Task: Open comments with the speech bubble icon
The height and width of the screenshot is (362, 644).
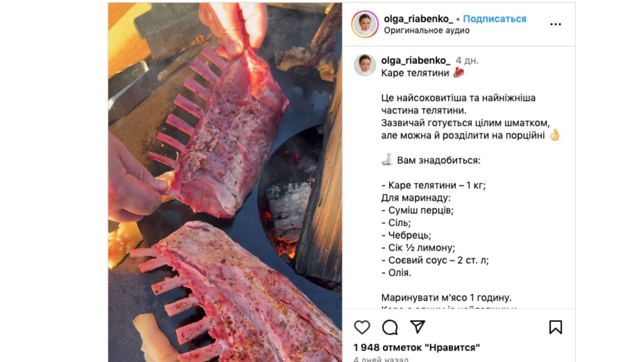Action: point(390,327)
